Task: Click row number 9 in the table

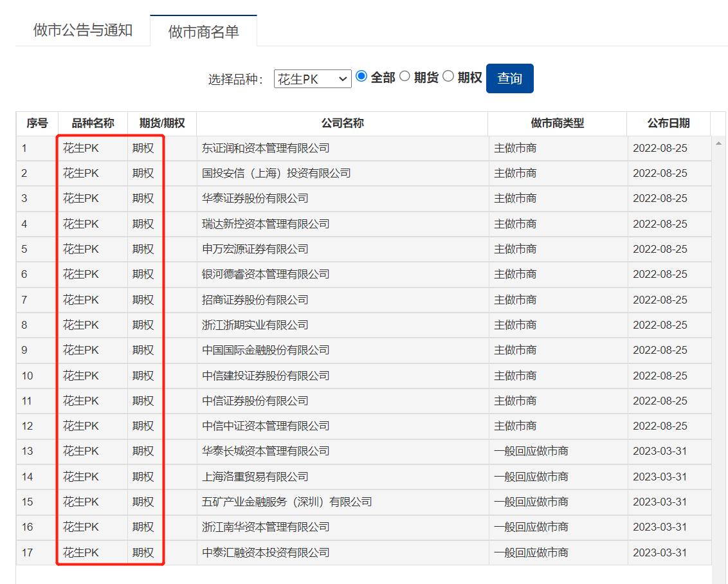Action: click(24, 350)
